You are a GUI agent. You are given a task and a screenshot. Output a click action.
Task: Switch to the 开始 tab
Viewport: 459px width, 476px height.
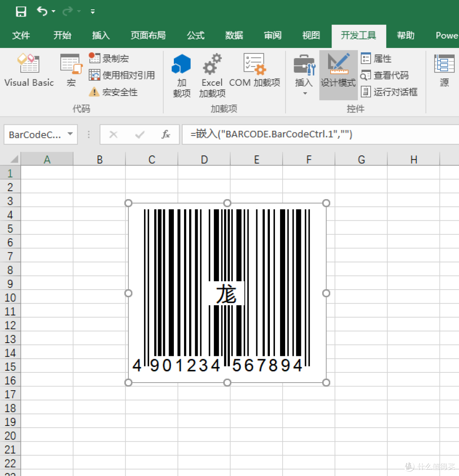point(62,36)
